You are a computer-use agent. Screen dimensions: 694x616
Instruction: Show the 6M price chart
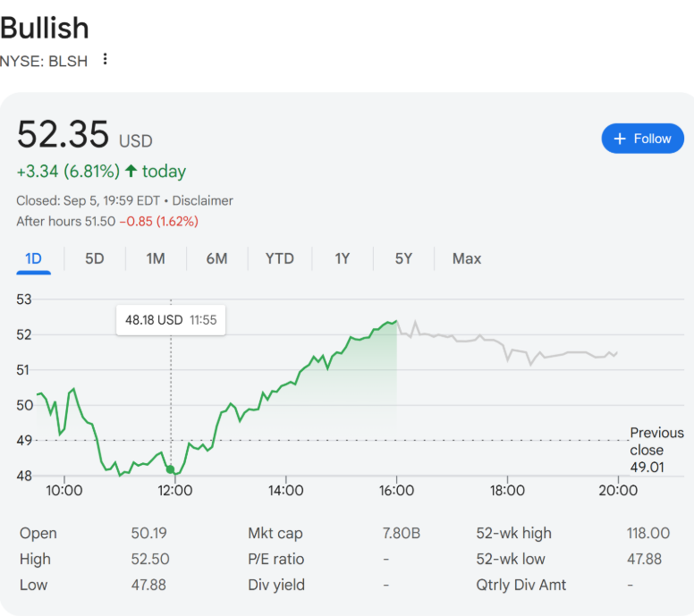click(216, 258)
